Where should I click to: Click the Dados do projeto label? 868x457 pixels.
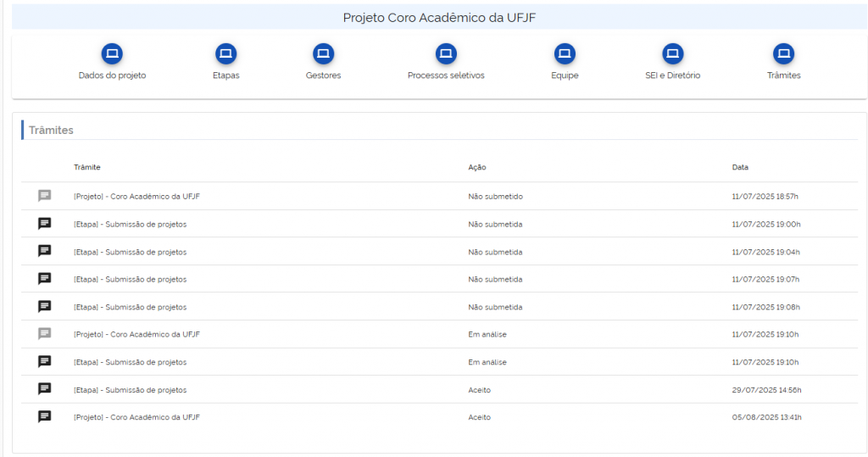point(112,75)
